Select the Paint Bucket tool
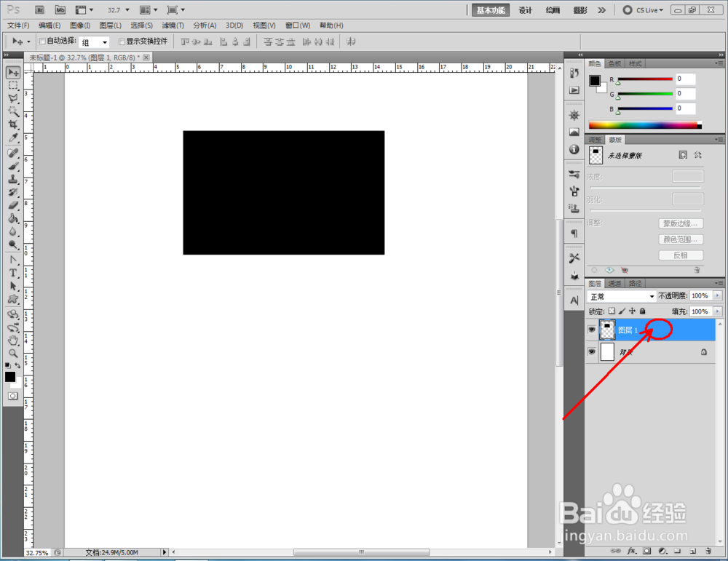728x561 pixels. (x=13, y=218)
